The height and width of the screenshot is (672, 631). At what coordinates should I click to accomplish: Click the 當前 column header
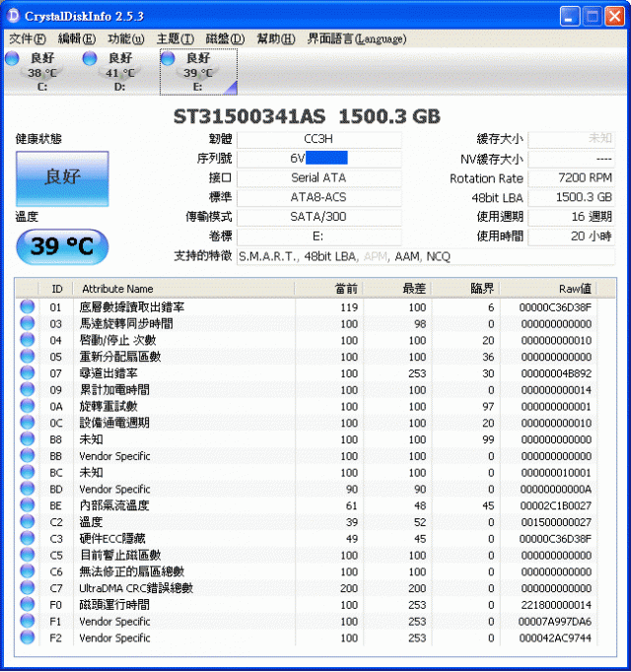coord(328,289)
